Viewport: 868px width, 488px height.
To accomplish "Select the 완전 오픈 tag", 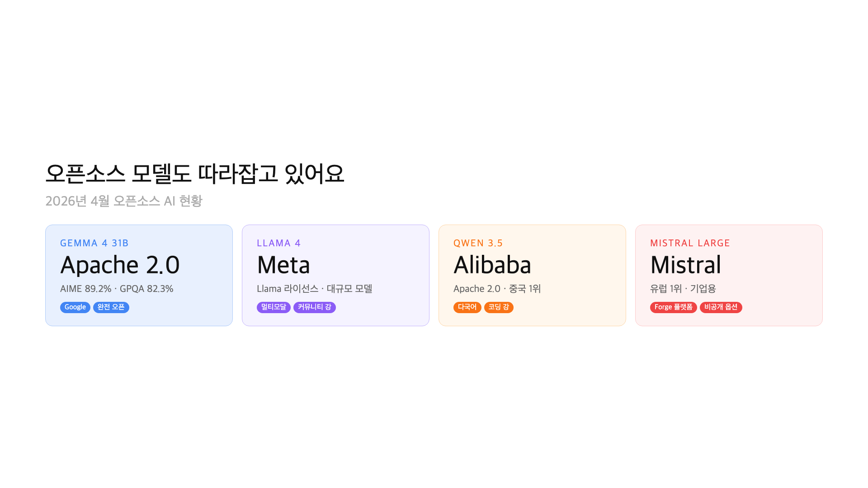I will (111, 307).
